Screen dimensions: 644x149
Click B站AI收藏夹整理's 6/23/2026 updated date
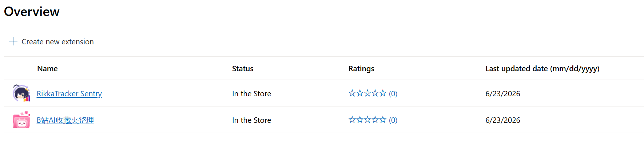click(503, 120)
